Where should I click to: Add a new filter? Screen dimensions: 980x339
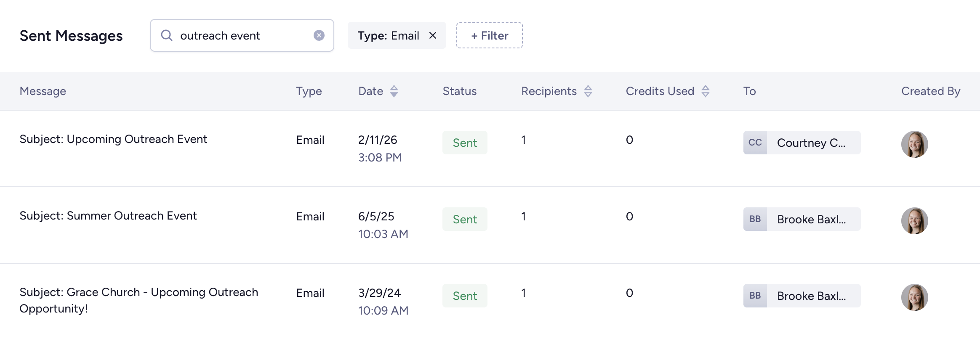(489, 35)
